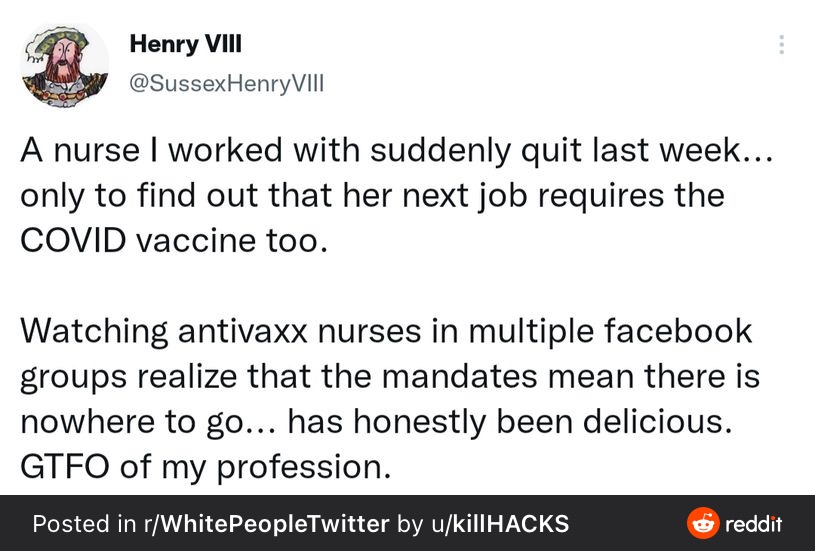Screen dimensions: 815x551
Task: Select the paragraph starting 'Watching antivaxx nurses'
Action: point(390,398)
